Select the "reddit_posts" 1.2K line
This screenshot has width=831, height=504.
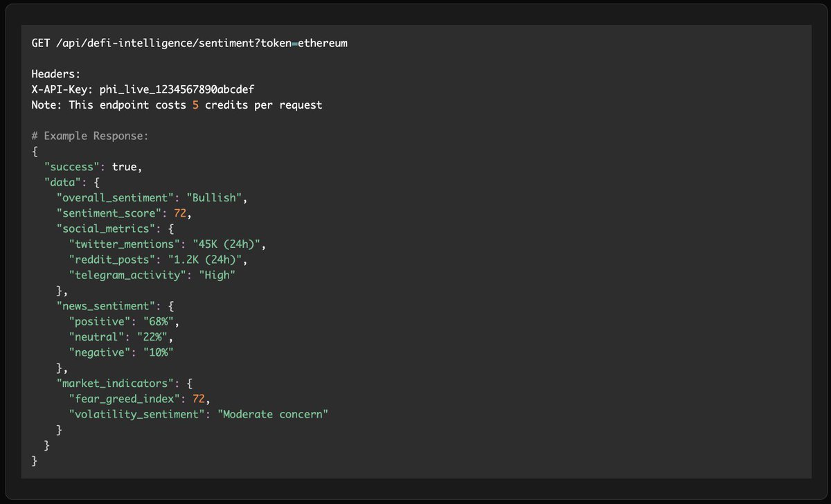pos(158,260)
